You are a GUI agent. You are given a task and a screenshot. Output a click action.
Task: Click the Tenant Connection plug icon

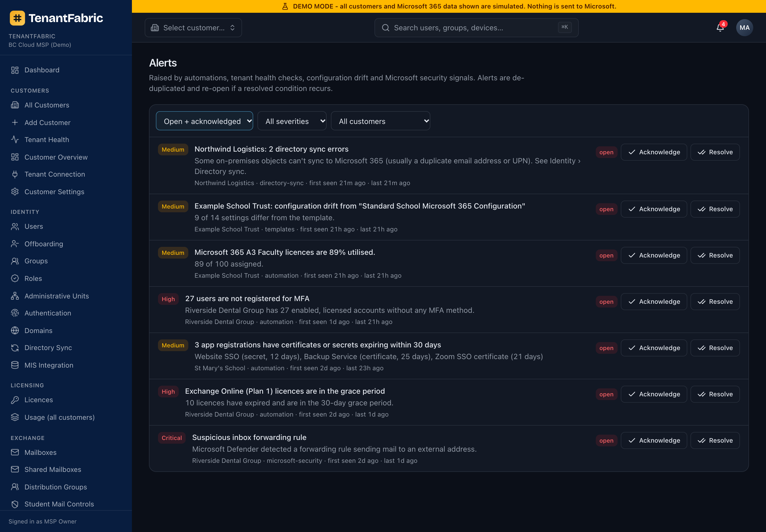point(15,174)
